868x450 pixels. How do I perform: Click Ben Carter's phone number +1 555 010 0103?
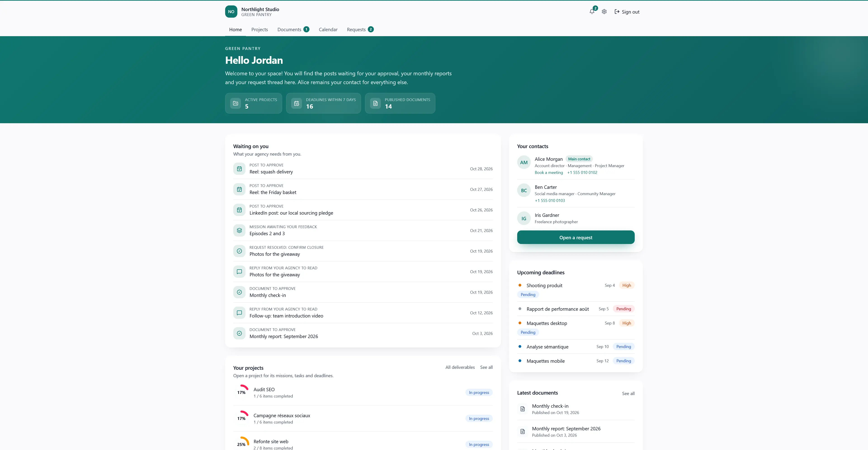tap(550, 201)
